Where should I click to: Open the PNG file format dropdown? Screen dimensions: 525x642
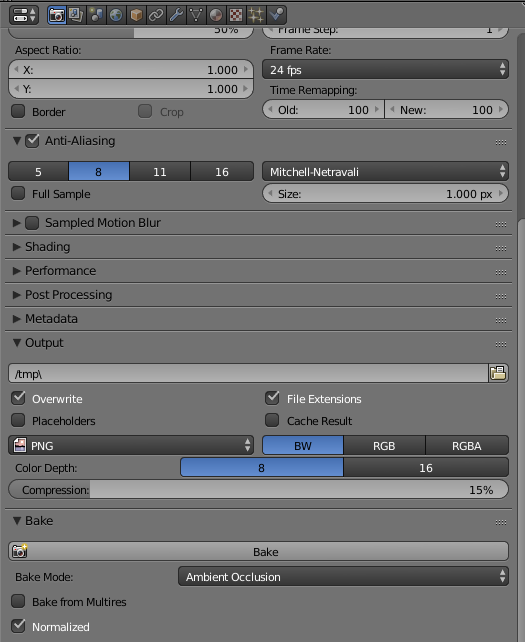(131, 445)
